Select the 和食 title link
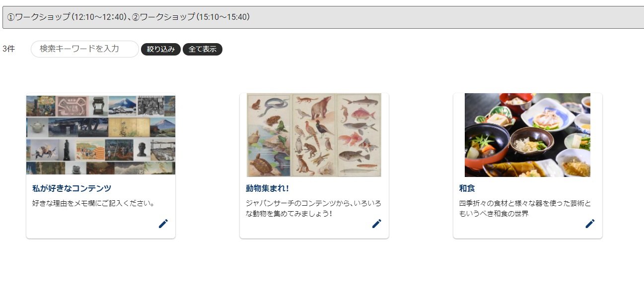The width and height of the screenshot is (644, 289). click(467, 188)
